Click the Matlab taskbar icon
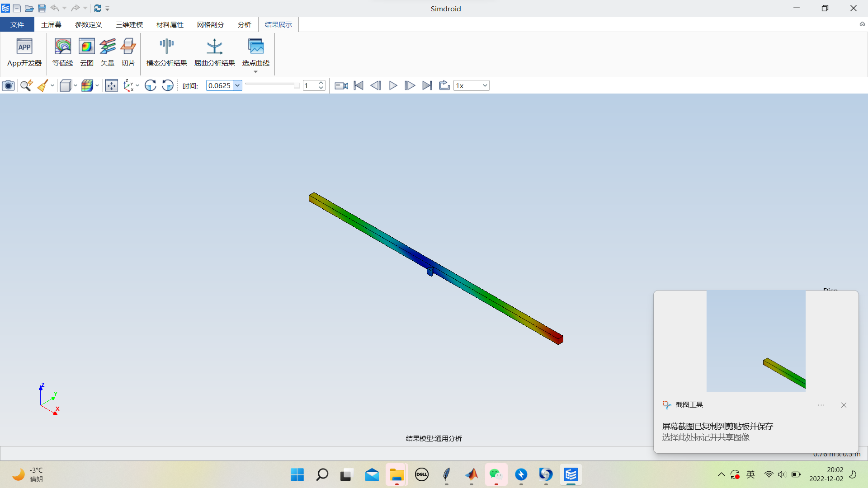The width and height of the screenshot is (868, 488). pos(472,474)
